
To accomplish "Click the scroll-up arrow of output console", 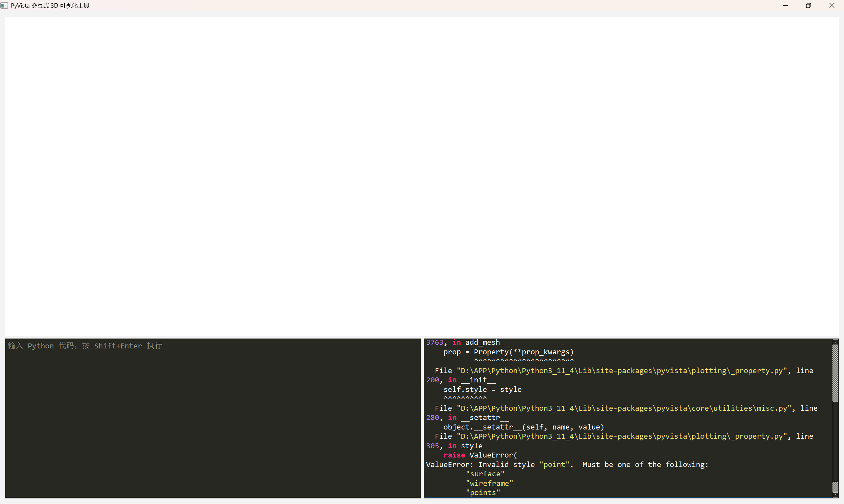I will tap(835, 342).
